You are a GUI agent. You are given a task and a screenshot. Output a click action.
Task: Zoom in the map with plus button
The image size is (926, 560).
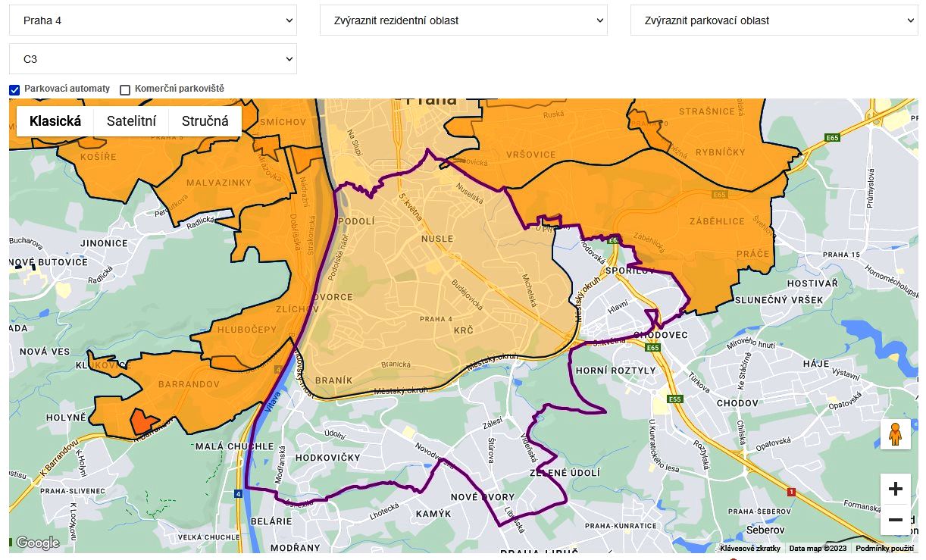tap(896, 489)
